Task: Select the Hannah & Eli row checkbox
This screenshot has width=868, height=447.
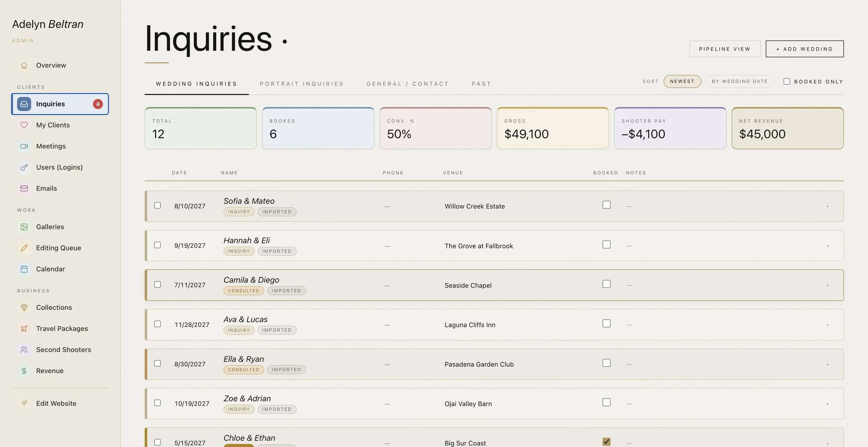Action: pos(157,245)
